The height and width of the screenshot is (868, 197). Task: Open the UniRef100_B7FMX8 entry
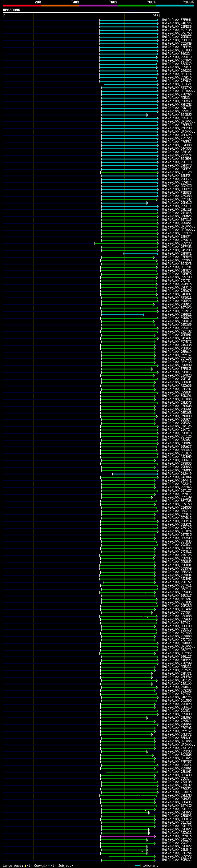point(176,369)
